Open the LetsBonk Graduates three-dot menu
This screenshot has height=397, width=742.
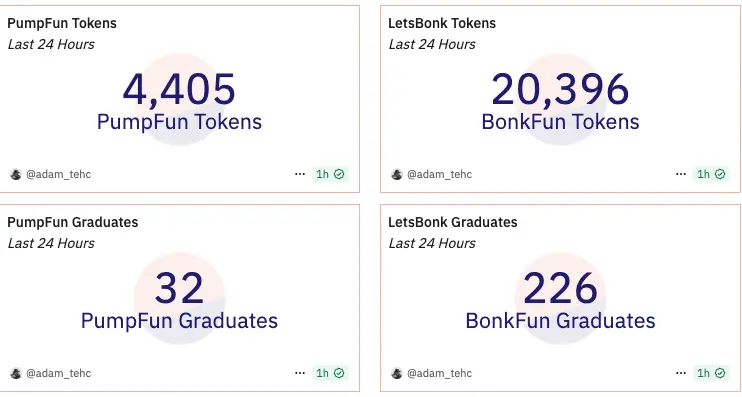point(680,373)
